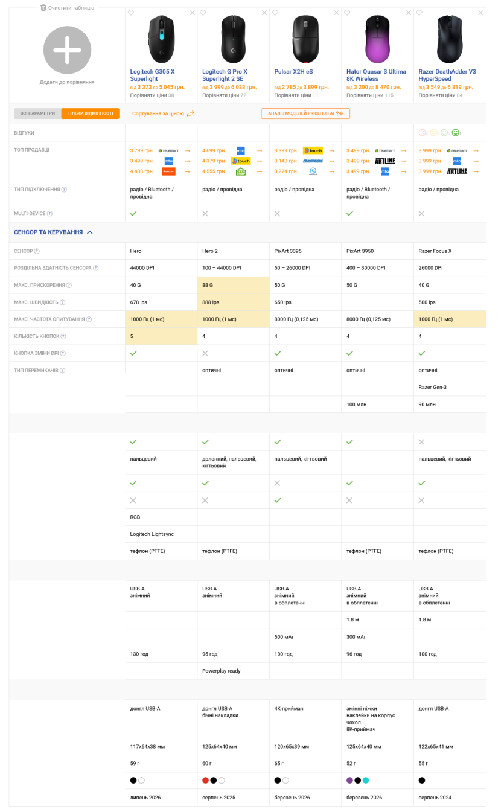
Task: Favorite the Logitech G Pro X Superlight 2 SE
Action: click(x=203, y=13)
